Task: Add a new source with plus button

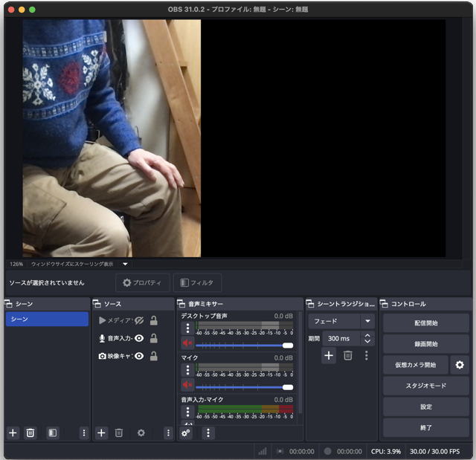Action: [x=102, y=433]
